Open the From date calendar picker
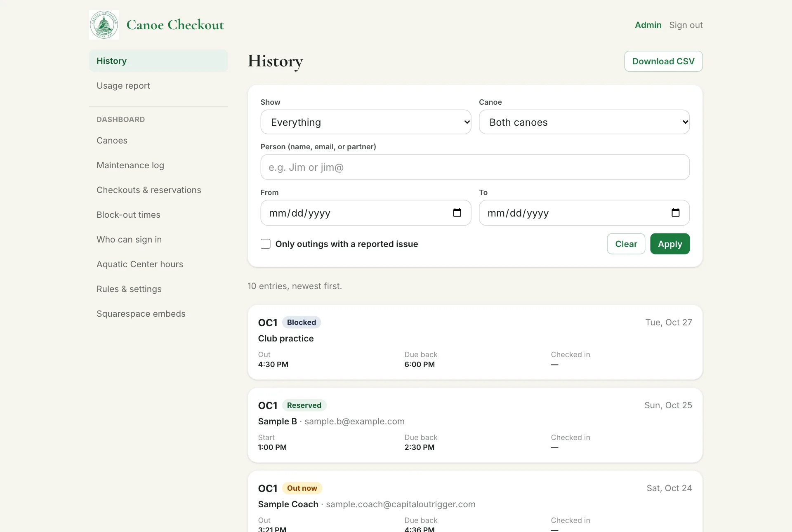The image size is (792, 532). (x=457, y=213)
